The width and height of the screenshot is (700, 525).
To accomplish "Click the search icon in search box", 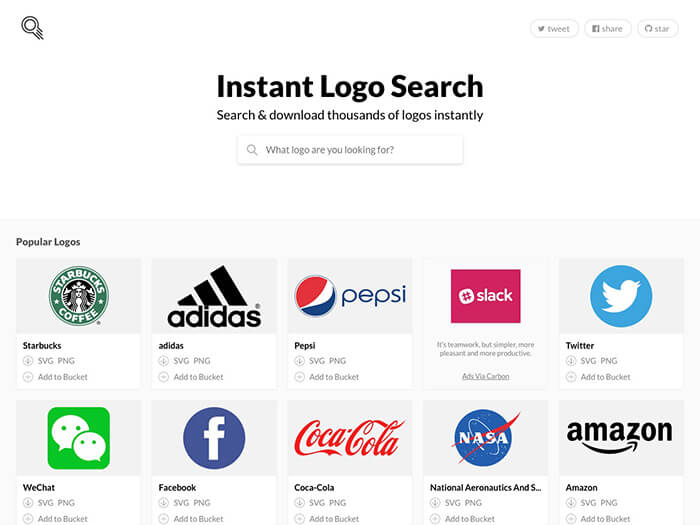I will click(252, 150).
